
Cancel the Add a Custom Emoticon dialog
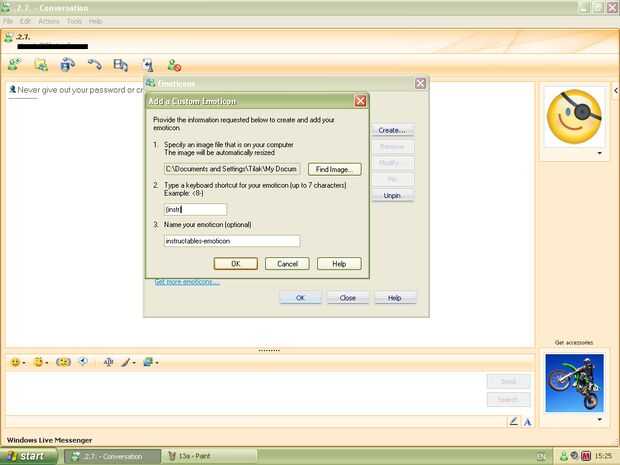tap(287, 264)
